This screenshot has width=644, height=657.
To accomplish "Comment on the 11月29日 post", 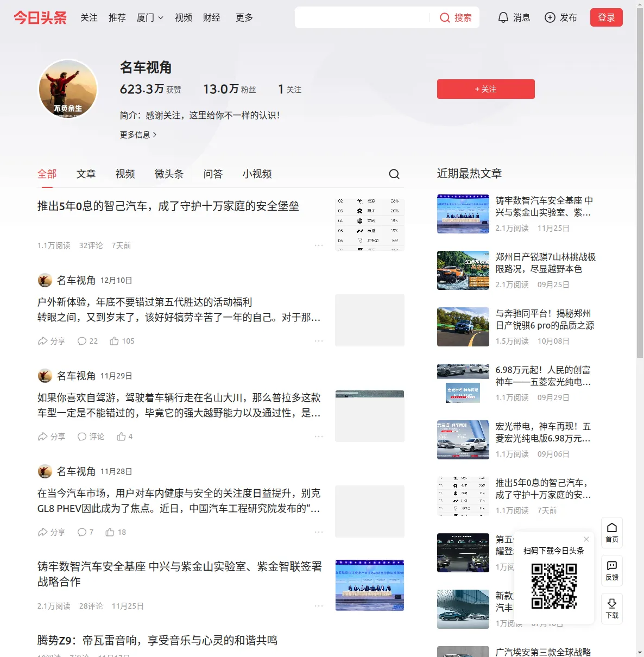I will click(91, 437).
